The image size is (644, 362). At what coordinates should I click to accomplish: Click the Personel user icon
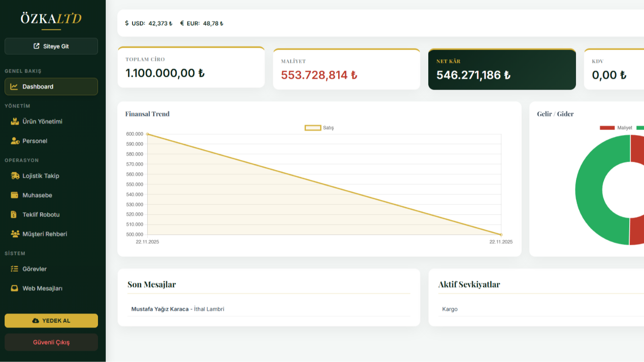15,141
